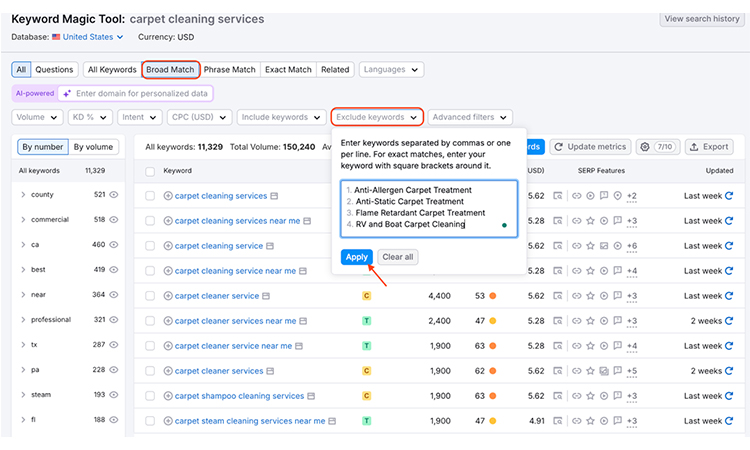
Task: Click Apply in exclude keywords popup
Action: tap(356, 257)
